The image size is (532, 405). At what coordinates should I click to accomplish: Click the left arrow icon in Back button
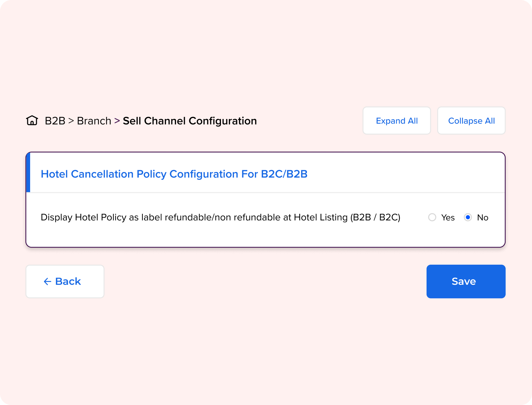click(47, 282)
